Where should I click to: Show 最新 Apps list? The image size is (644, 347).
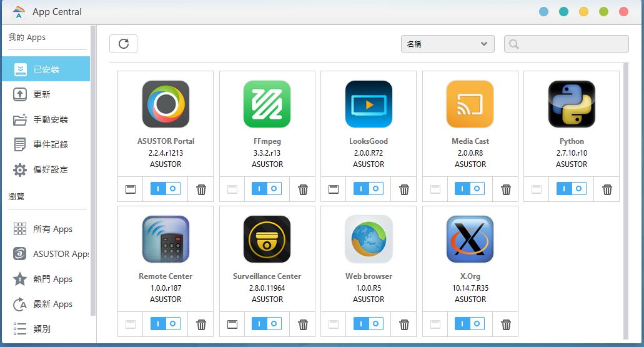tap(46, 304)
